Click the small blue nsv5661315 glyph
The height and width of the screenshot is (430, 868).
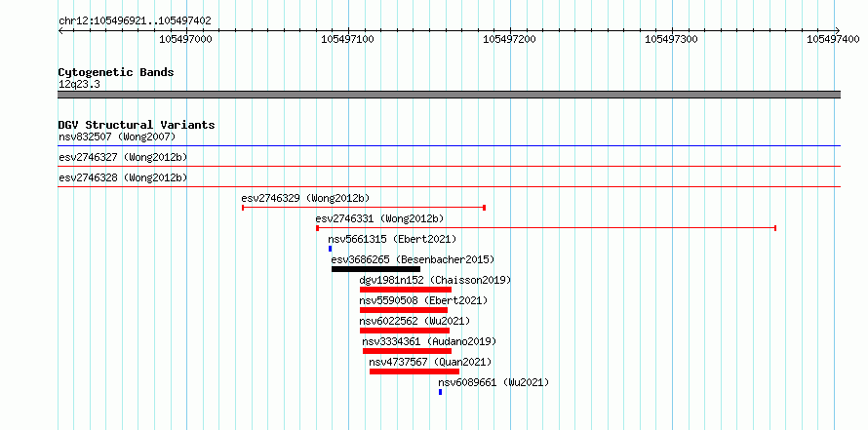click(x=331, y=249)
